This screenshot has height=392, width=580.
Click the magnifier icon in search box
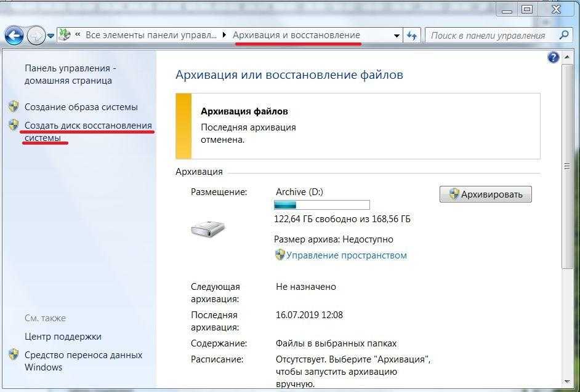pyautogui.click(x=563, y=35)
